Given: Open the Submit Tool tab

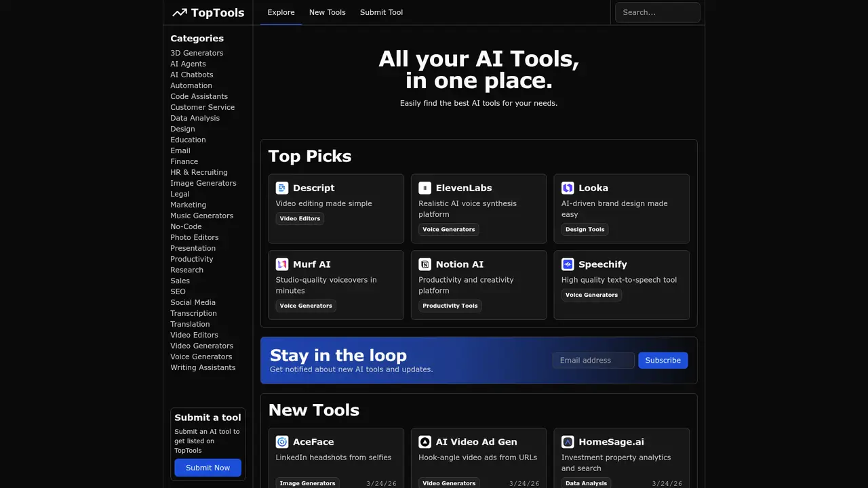Looking at the screenshot, I should [381, 12].
